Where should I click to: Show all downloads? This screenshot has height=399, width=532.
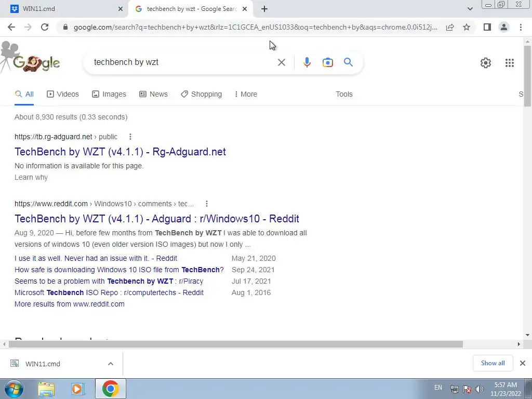click(493, 363)
